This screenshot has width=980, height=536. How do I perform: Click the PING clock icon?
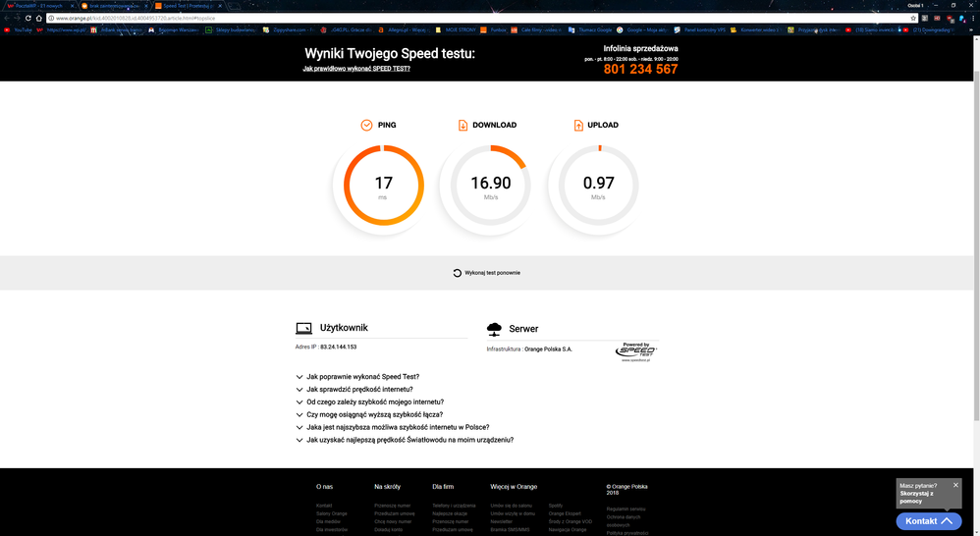tap(366, 126)
